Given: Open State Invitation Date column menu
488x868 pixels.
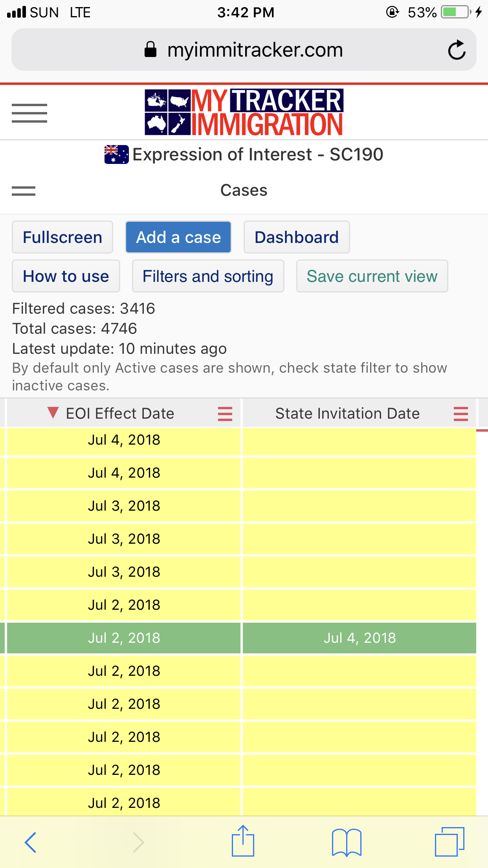Looking at the screenshot, I should (460, 414).
